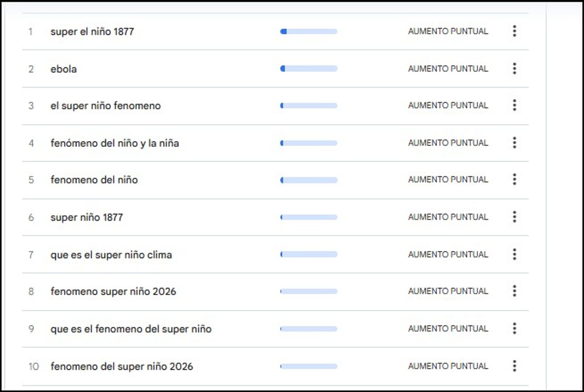Click the interest bar for 'el super niño fenomeno'

pyautogui.click(x=309, y=105)
